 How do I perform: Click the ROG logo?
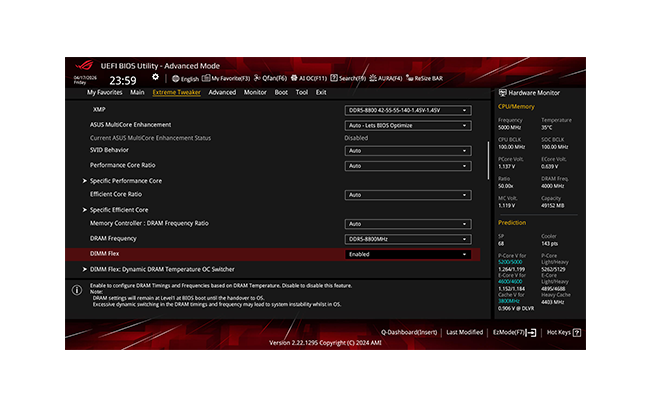click(x=85, y=65)
